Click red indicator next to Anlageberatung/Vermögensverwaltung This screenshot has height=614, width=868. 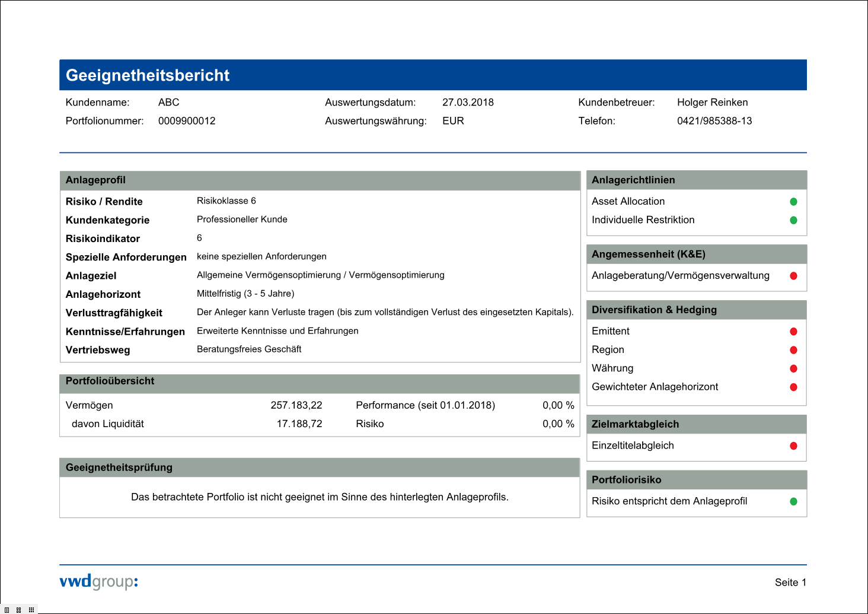pyautogui.click(x=793, y=276)
